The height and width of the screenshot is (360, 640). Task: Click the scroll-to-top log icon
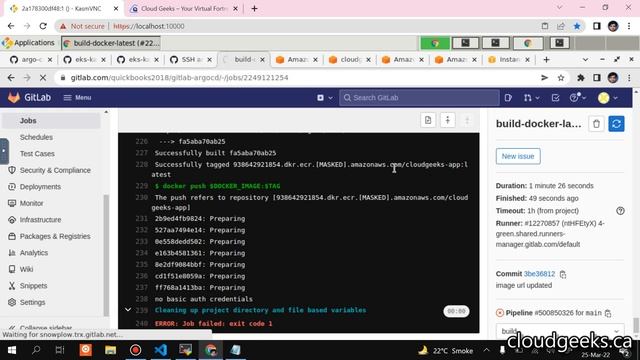point(447,120)
